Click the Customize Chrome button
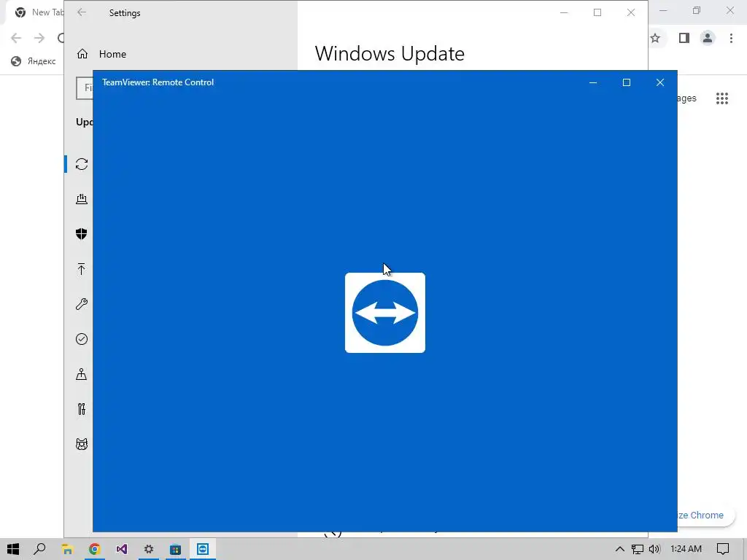747x560 pixels. coord(705,516)
